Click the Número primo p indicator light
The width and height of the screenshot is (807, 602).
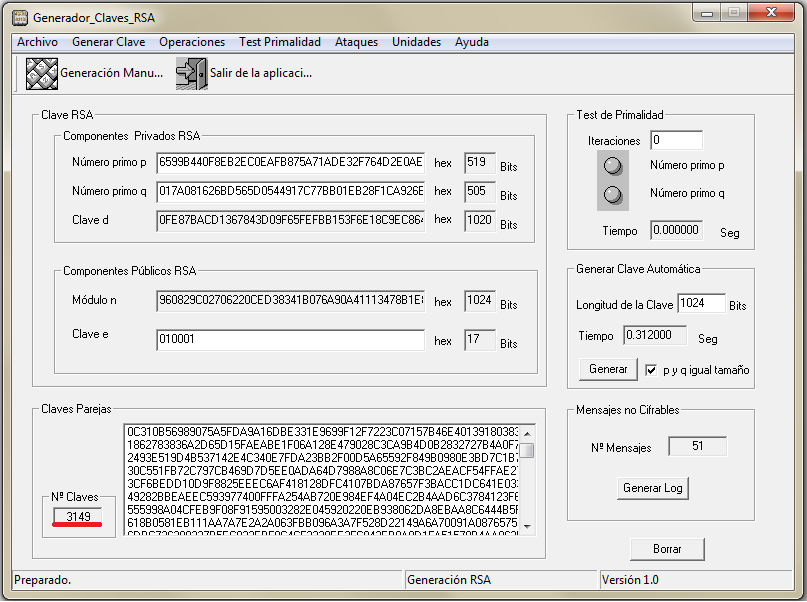click(614, 166)
